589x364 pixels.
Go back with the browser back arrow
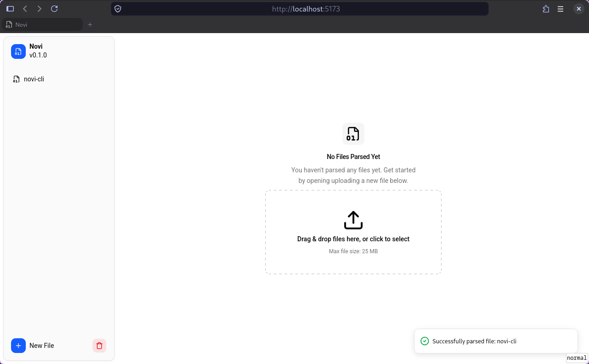25,9
